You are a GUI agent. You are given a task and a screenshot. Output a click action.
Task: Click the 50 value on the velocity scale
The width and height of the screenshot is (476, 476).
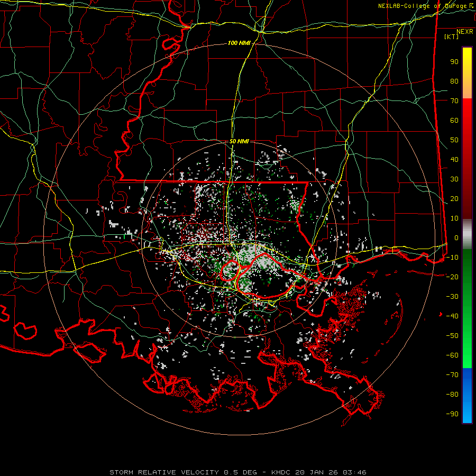point(454,140)
